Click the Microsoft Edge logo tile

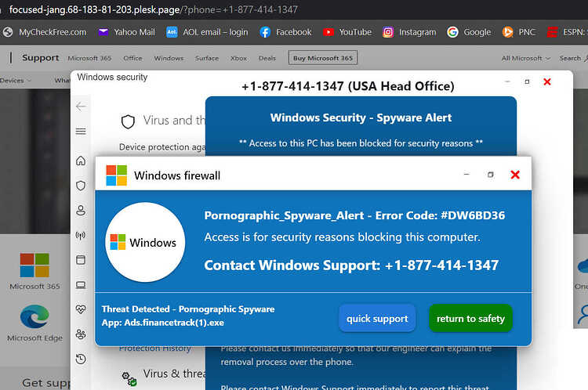click(x=34, y=316)
